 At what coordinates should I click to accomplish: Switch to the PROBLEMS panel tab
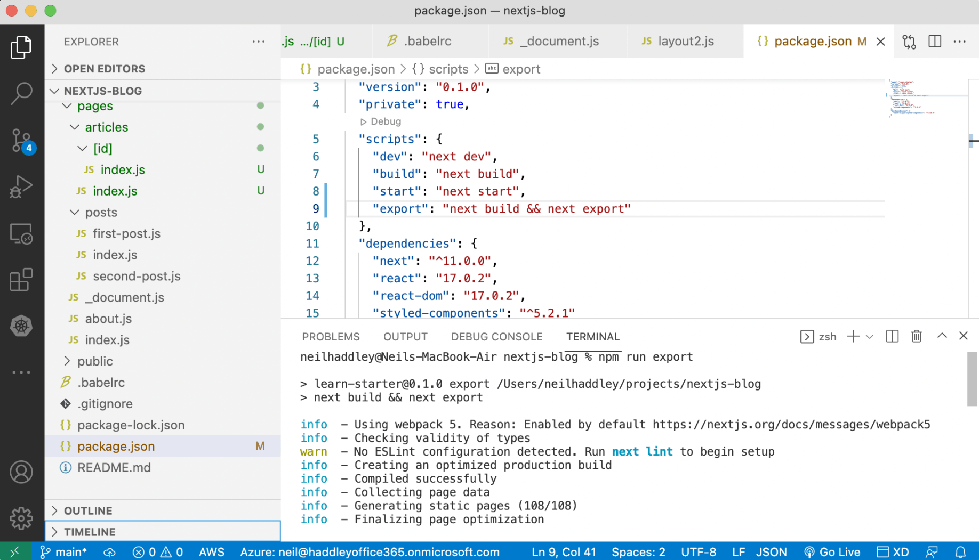(x=331, y=337)
